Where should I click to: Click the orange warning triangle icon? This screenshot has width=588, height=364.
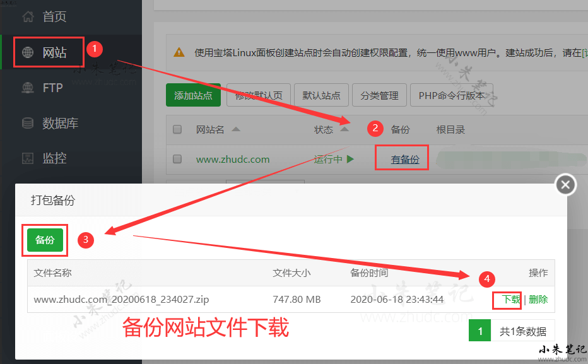click(180, 52)
